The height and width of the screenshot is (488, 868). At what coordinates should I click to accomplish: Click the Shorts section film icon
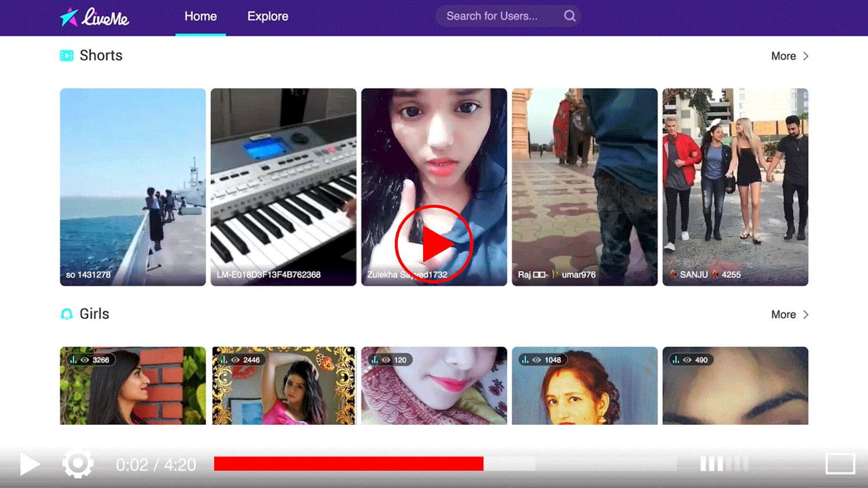tap(67, 55)
